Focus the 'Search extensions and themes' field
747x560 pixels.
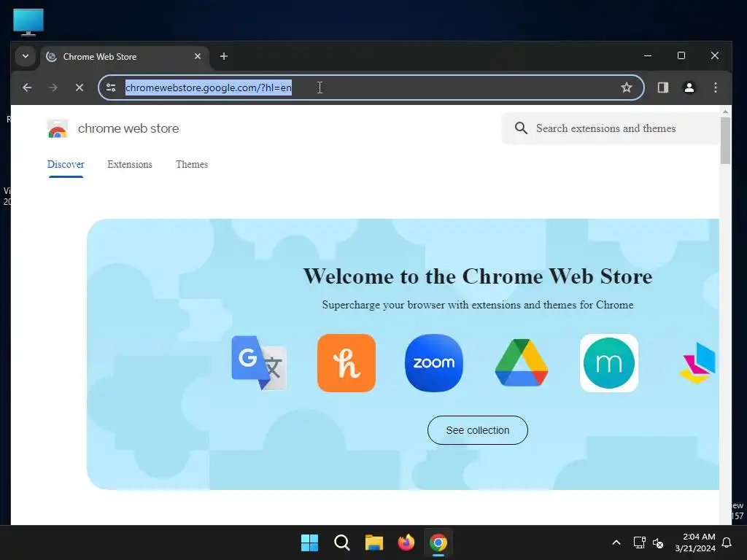click(x=611, y=128)
